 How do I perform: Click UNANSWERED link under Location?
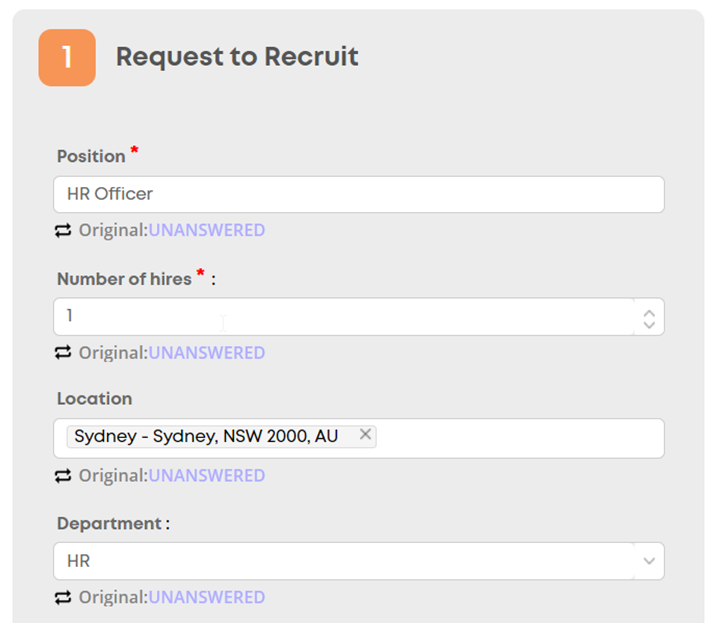click(207, 476)
